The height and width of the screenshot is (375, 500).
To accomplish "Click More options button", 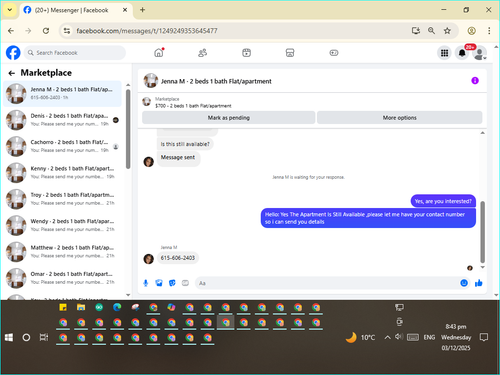I will click(x=400, y=118).
